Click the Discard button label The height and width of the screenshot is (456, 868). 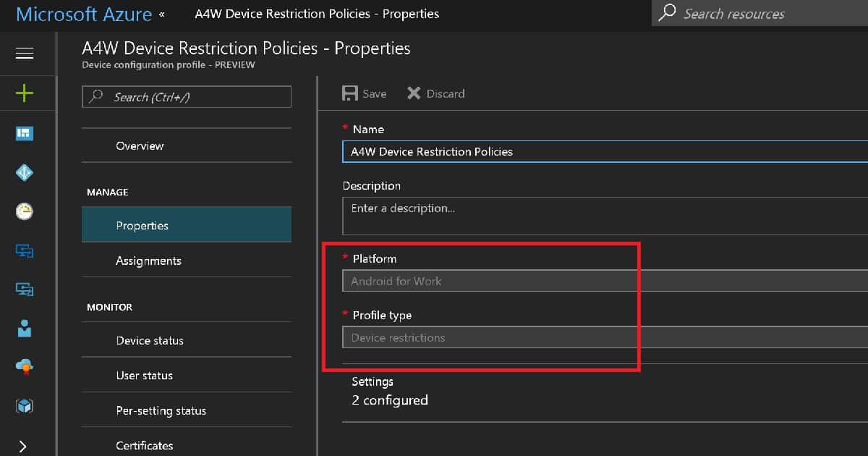[446, 93]
